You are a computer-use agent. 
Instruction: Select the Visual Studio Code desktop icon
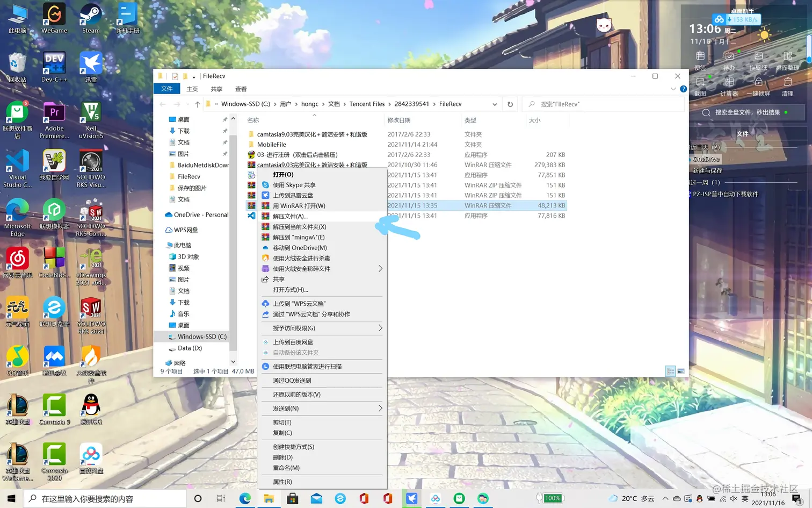pos(18,169)
